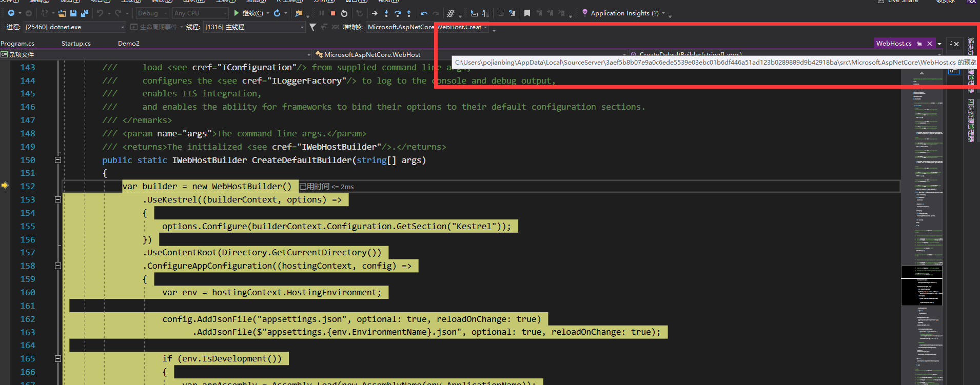The image size is (980, 385).
Task: Click the Save All icon
Action: [85, 13]
